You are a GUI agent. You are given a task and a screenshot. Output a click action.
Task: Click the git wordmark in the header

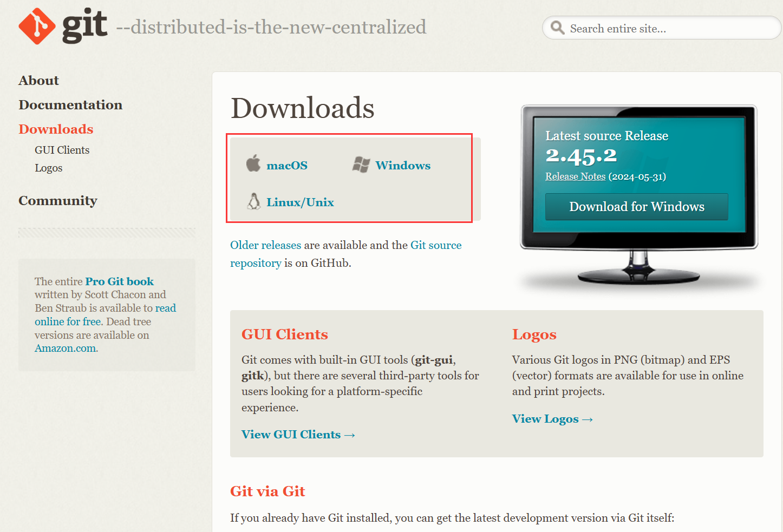(x=85, y=25)
